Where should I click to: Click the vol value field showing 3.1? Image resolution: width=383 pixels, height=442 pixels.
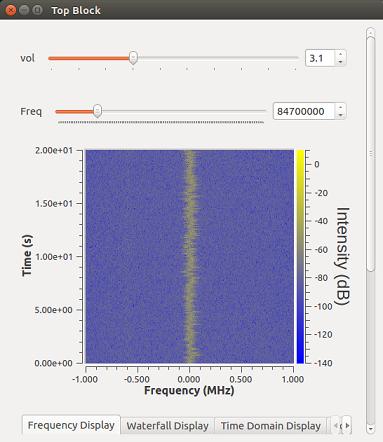pos(320,58)
